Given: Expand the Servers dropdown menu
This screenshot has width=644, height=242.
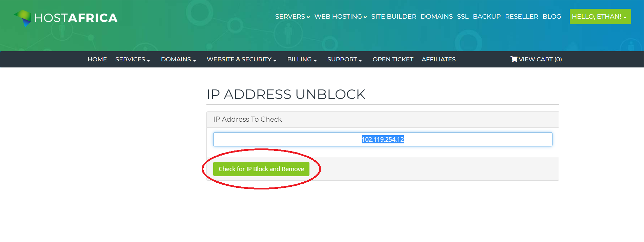Looking at the screenshot, I should click(293, 17).
